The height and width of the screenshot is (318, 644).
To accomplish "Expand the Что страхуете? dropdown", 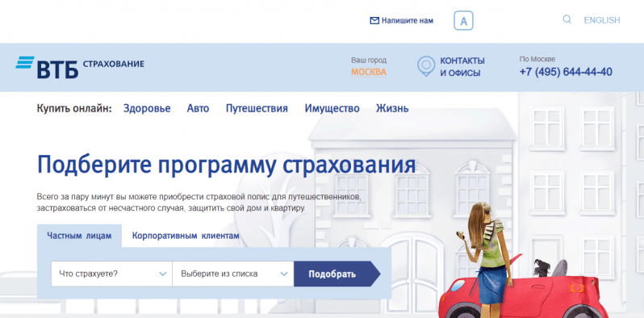I will [111, 274].
